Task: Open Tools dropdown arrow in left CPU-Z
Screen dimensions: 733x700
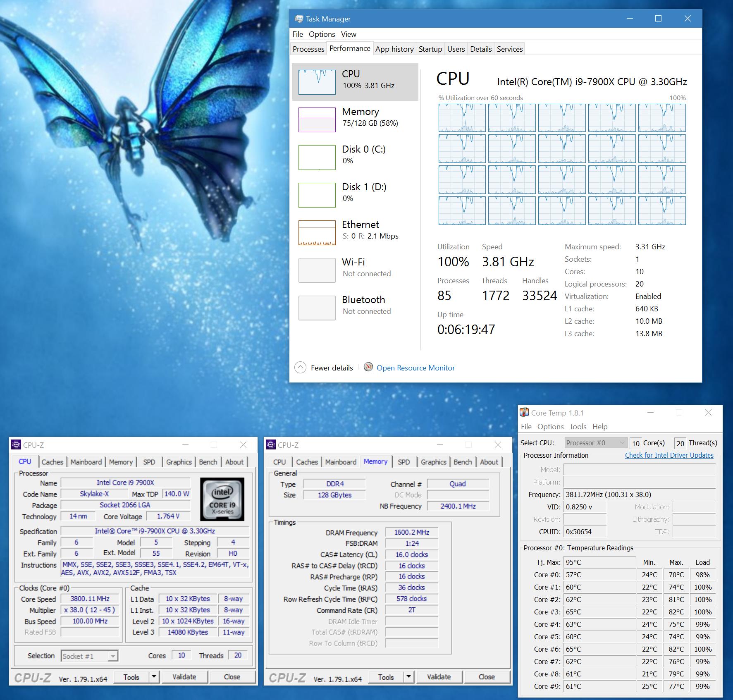Action: coord(154,677)
